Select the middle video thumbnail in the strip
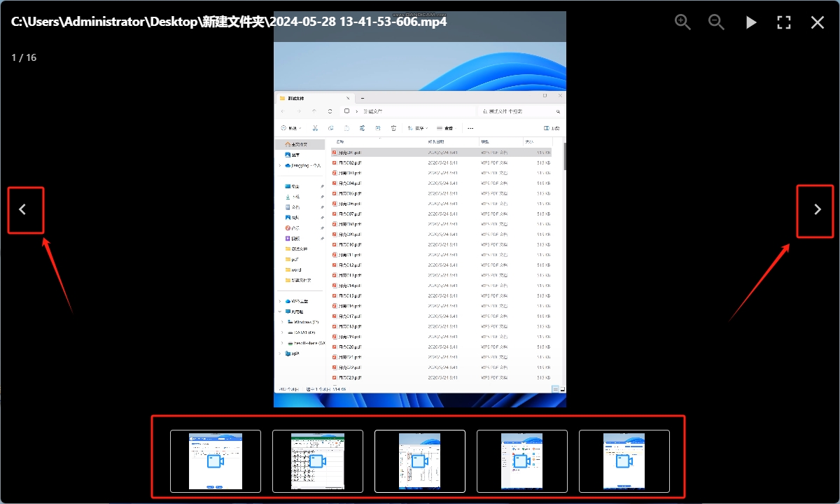840x504 pixels. tap(420, 461)
